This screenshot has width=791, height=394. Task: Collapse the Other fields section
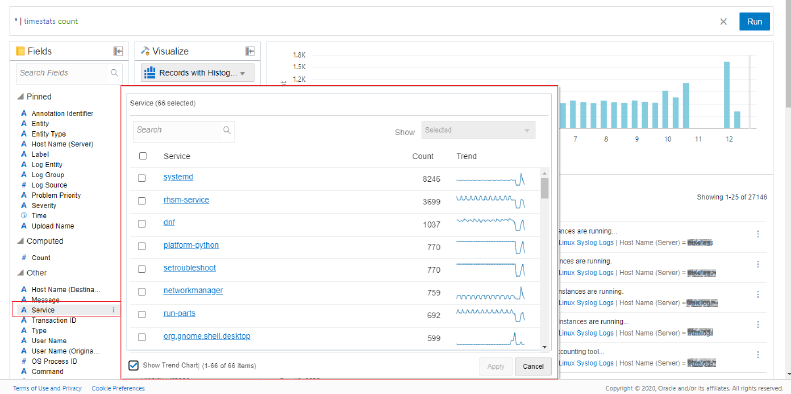(20, 273)
